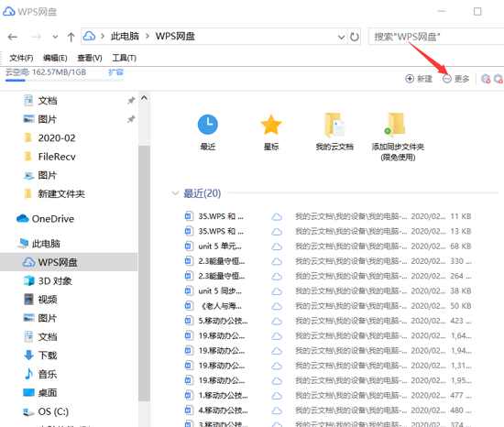The width and height of the screenshot is (504, 427).
Task: Expand address bar history dropdown
Action: point(342,37)
